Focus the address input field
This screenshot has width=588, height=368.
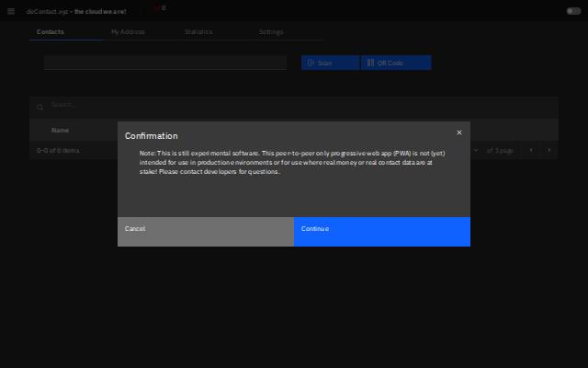coord(165,63)
